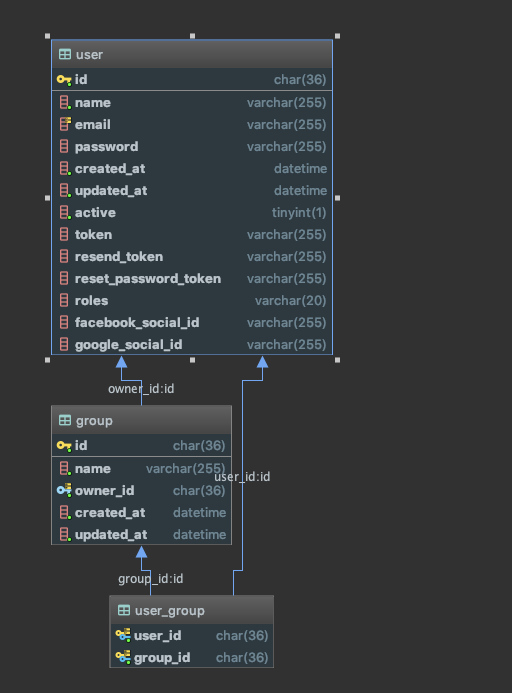Select the password column name
Viewport: 512px width, 693px height.
click(107, 147)
